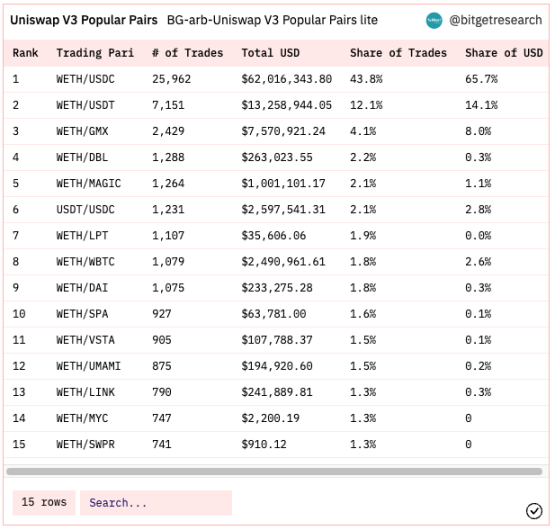The width and height of the screenshot is (555, 530).
Task: Select the WETH/WBTC pair cell
Action: pyautogui.click(x=86, y=262)
